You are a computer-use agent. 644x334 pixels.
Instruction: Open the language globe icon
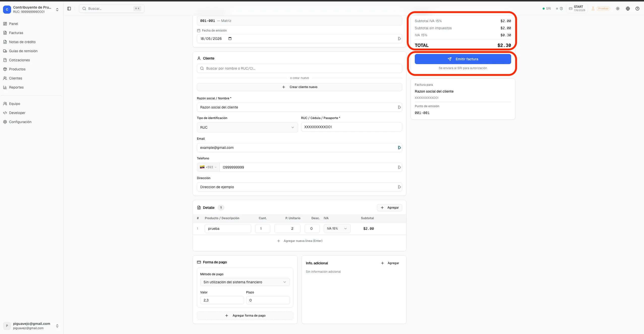coord(628,9)
